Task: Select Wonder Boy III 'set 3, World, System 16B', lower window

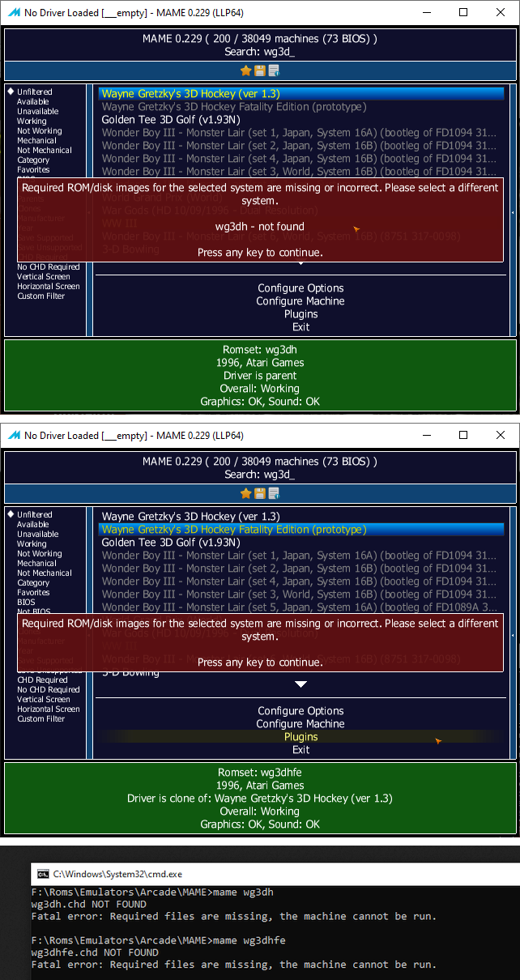Action: click(300, 594)
